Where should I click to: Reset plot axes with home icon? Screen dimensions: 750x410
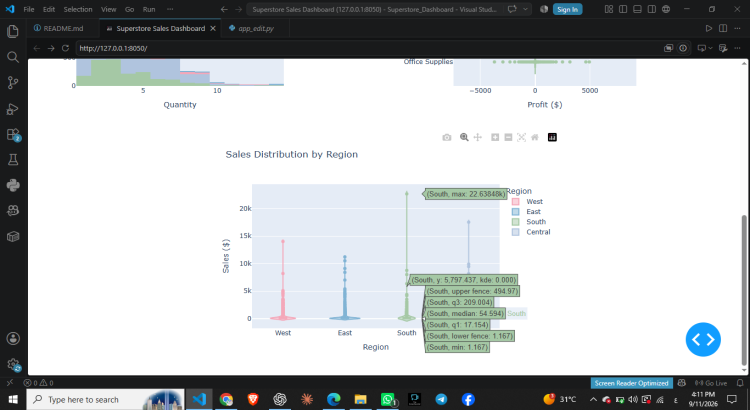(x=535, y=137)
